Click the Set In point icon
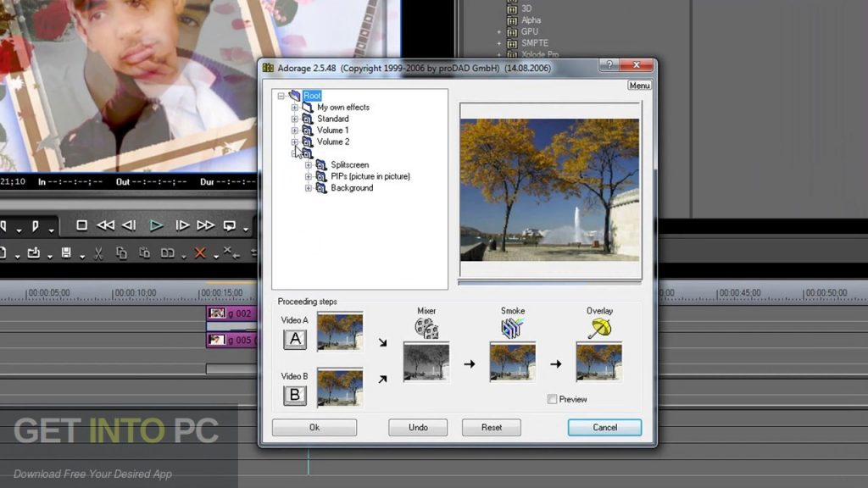868x488 pixels. click(x=3, y=225)
